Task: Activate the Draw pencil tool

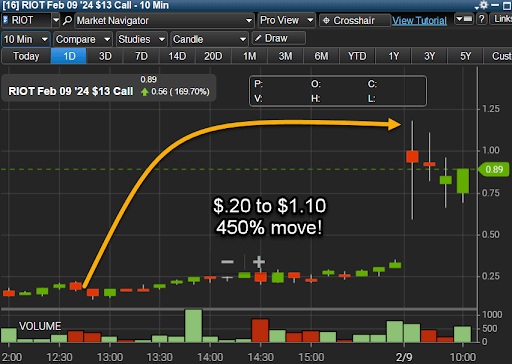Action: pyautogui.click(x=279, y=38)
